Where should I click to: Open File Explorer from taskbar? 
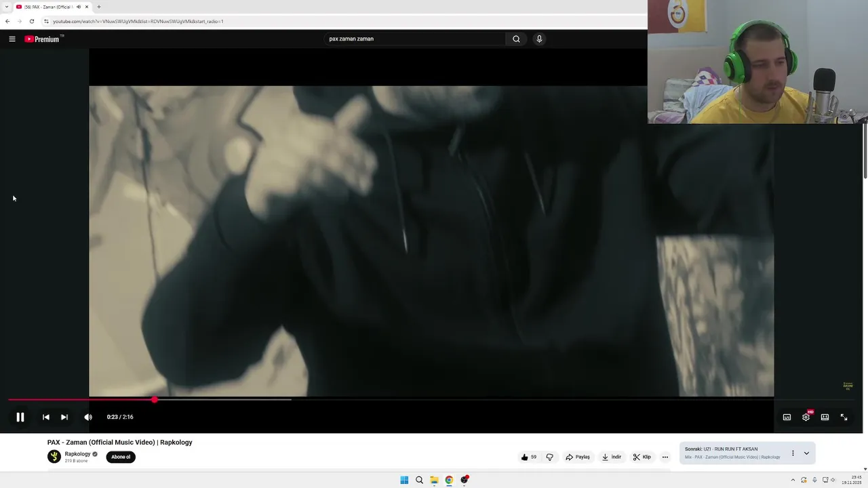point(434,480)
